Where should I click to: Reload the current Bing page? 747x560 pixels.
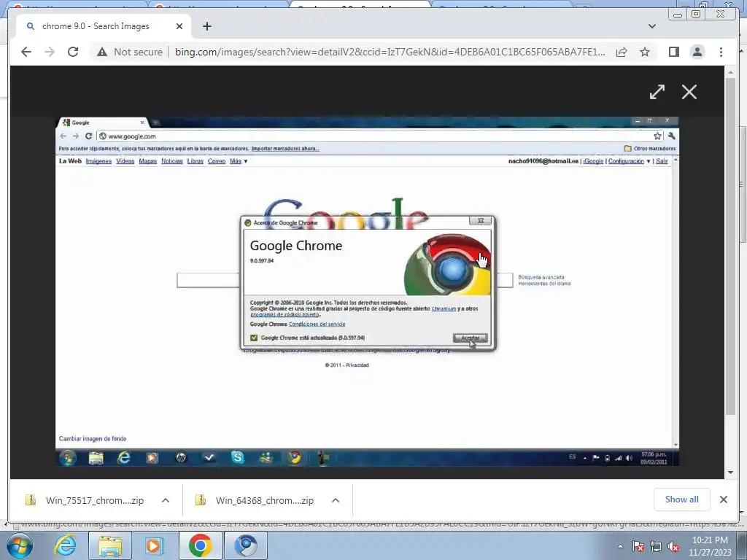tap(73, 52)
